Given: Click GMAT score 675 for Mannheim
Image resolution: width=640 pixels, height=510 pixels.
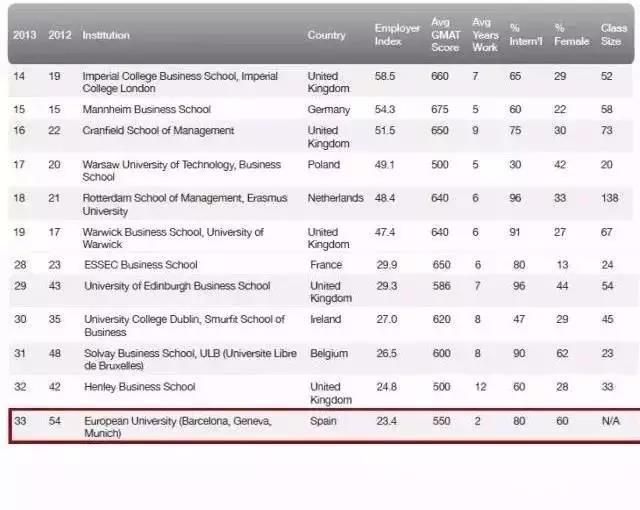Looking at the screenshot, I should click(440, 109).
